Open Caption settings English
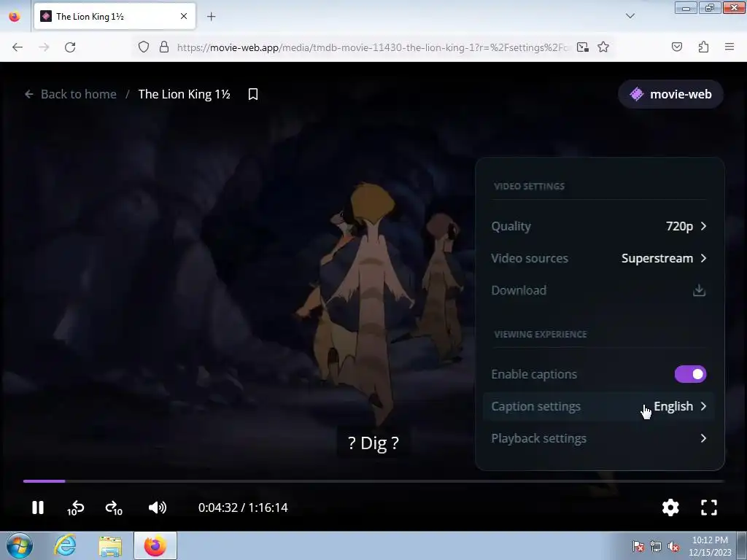Image resolution: width=747 pixels, height=560 pixels. point(599,406)
